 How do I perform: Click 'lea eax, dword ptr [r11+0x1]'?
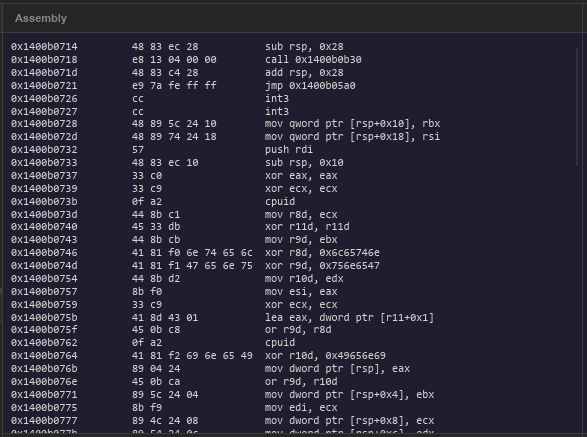(349, 318)
